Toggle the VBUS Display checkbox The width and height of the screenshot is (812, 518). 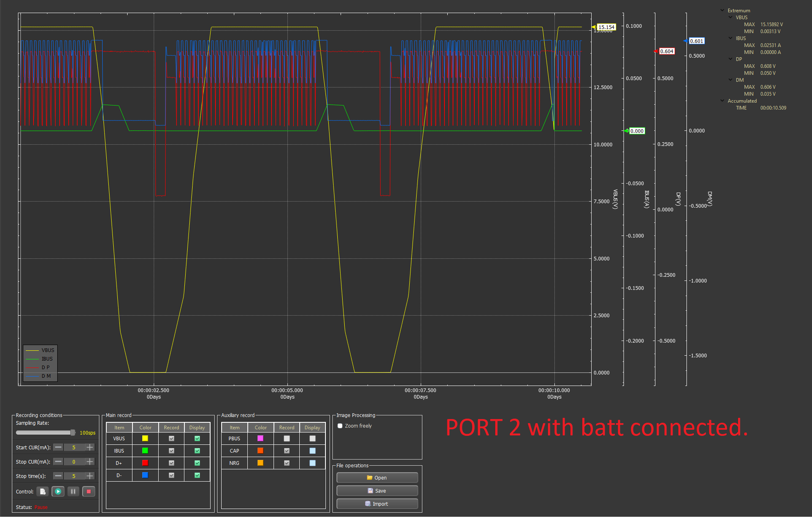[x=197, y=438]
